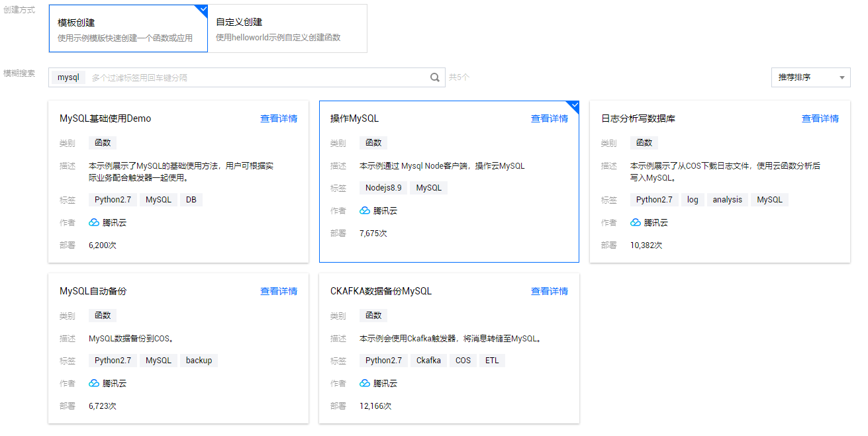Click the Tencent Cloud icon on CKAFKA数据备份MySQL card

[x=364, y=383]
